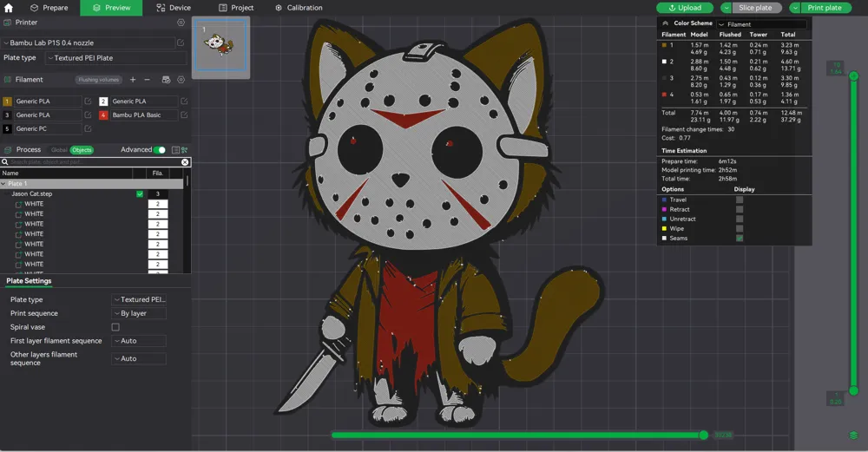Image resolution: width=868 pixels, height=452 pixels.
Task: Edit the Bambu Lab P1S printer preset
Action: point(181,43)
